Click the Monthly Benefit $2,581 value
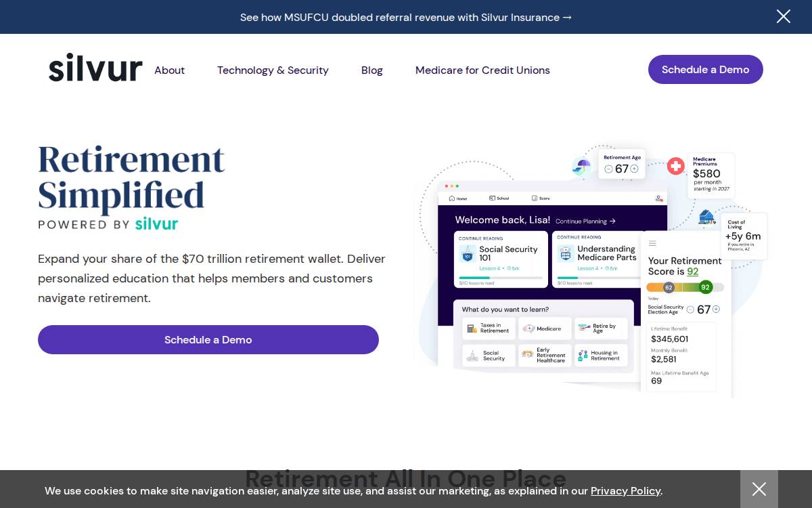Screen dimensions: 812x508 pos(663,359)
